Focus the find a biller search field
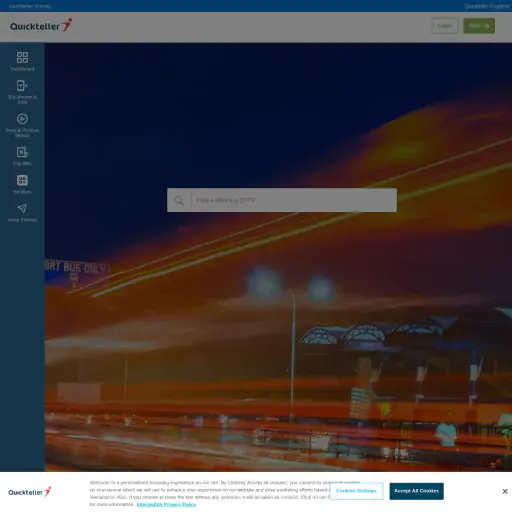The image size is (512, 512). tap(293, 200)
